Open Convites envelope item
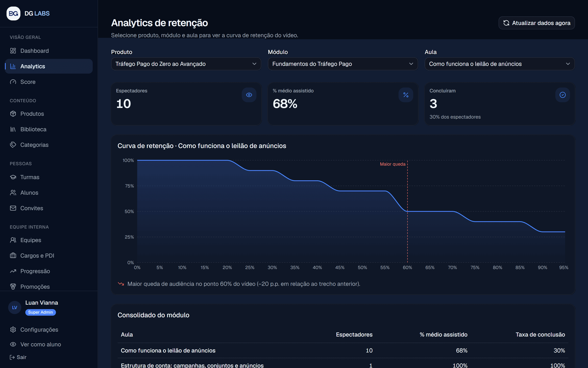Image resolution: width=588 pixels, height=368 pixels. pyautogui.click(x=49, y=208)
